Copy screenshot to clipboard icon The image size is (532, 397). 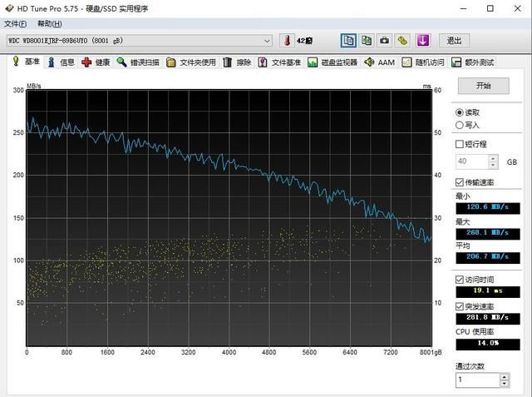367,41
